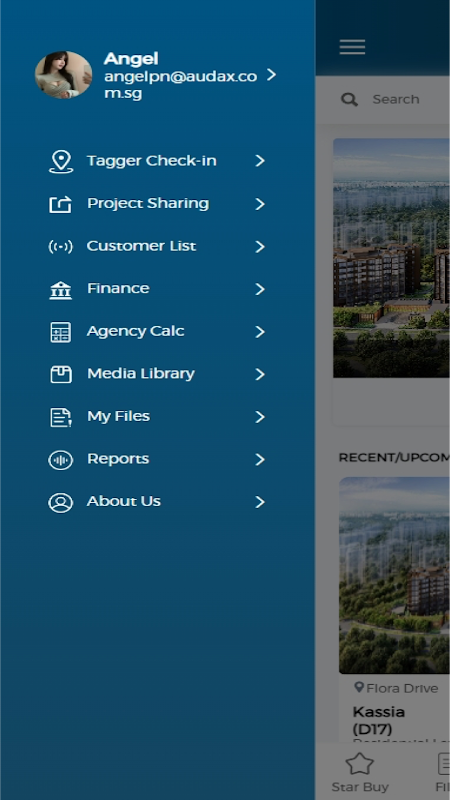The height and width of the screenshot is (800, 450).
Task: Open the About Us menu entry
Action: (x=157, y=503)
